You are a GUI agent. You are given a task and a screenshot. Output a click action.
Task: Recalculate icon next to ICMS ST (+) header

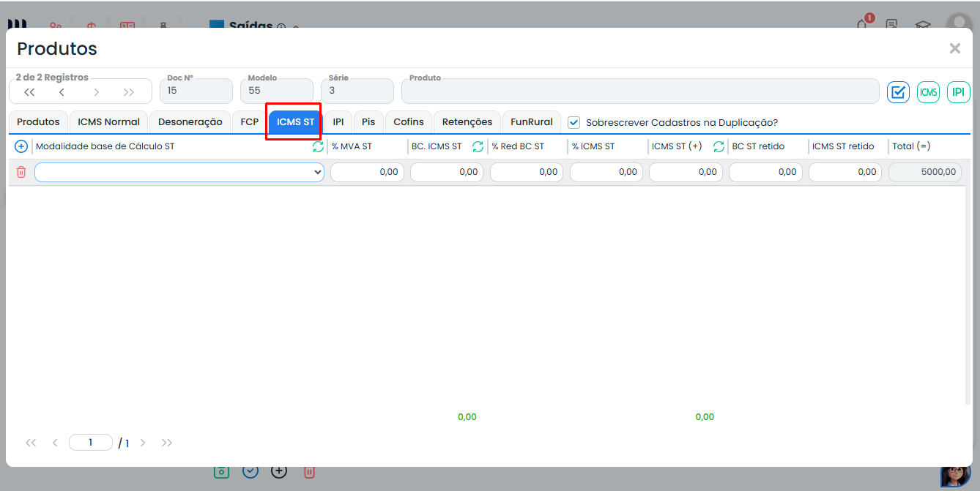[719, 146]
